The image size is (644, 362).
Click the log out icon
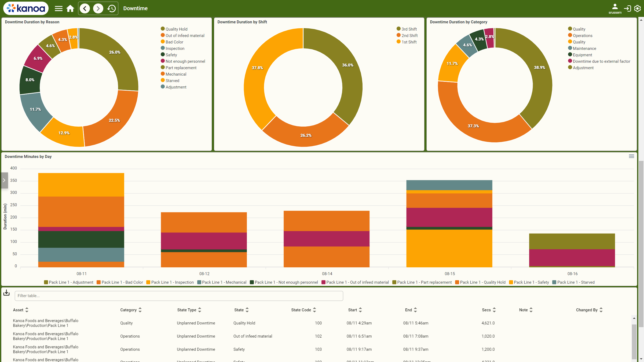[x=627, y=9]
